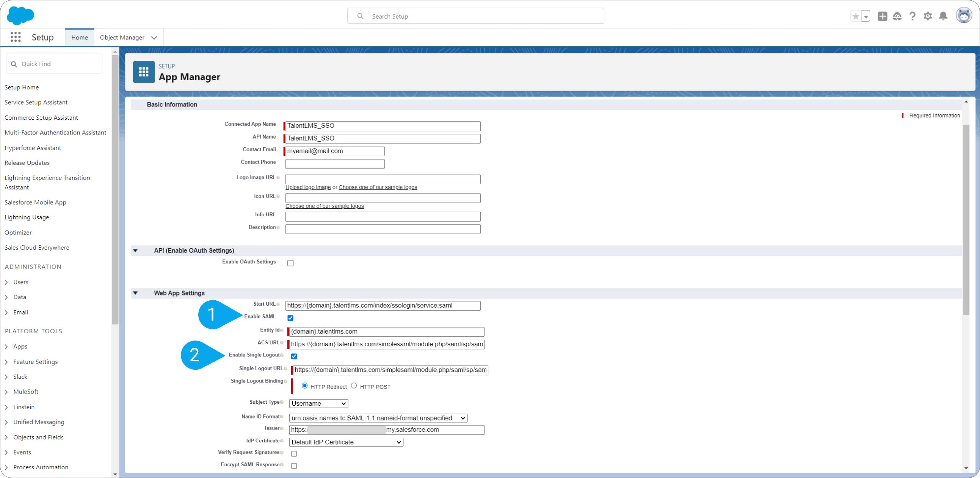Open Optimizer in sidebar
The image size is (980, 478).
tap(18, 233)
